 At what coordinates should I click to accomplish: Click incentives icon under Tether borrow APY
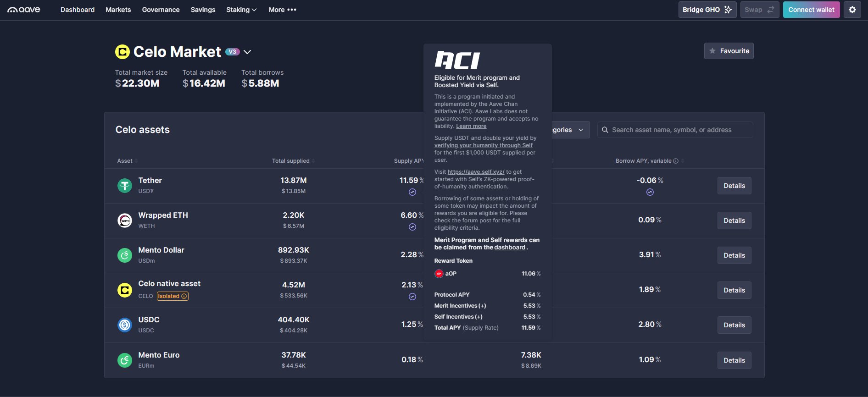point(650,192)
